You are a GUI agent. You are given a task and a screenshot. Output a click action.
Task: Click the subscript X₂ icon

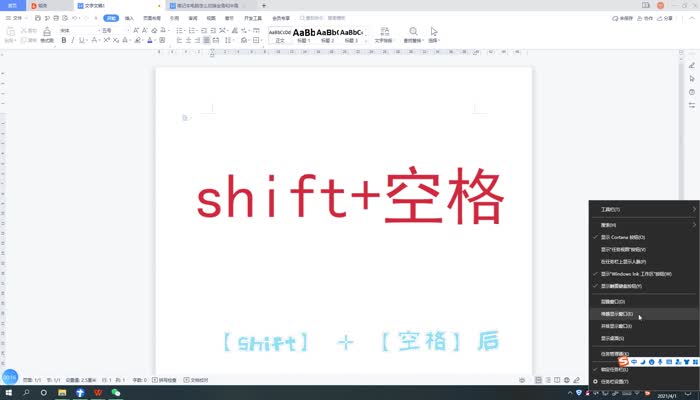click(116, 40)
